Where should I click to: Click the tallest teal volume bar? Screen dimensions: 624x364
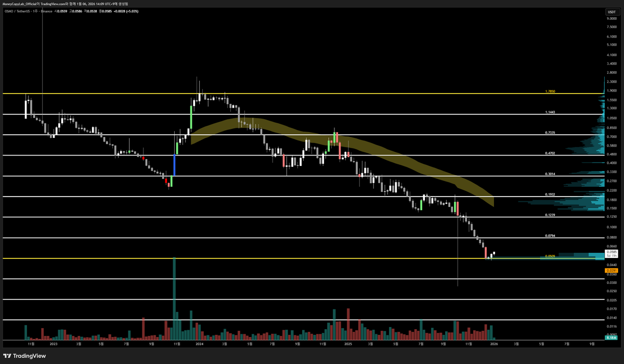(x=174, y=298)
